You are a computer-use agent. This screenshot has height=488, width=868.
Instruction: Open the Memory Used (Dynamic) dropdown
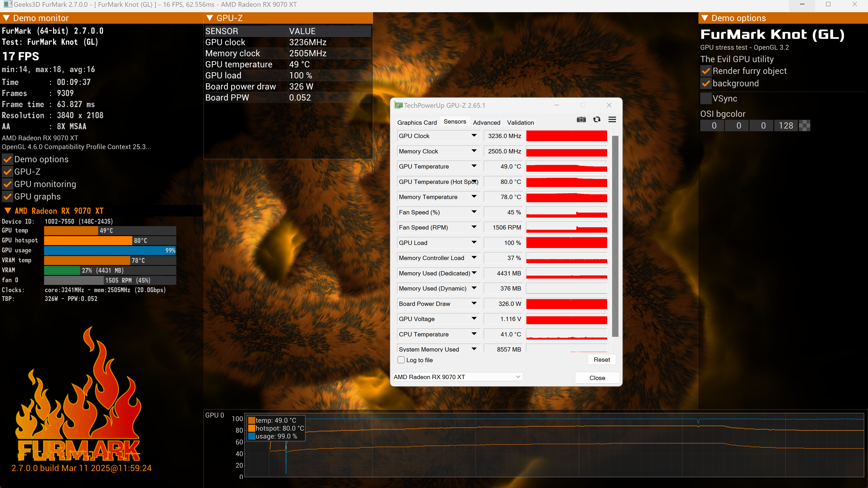coord(474,288)
